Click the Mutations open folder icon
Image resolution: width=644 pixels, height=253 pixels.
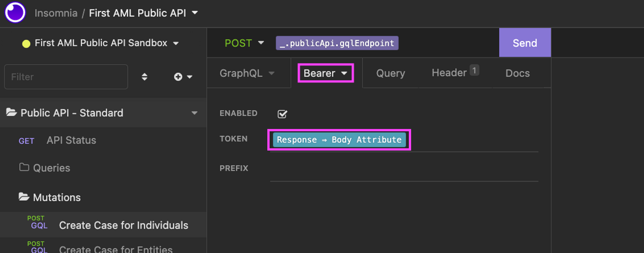coord(24,197)
